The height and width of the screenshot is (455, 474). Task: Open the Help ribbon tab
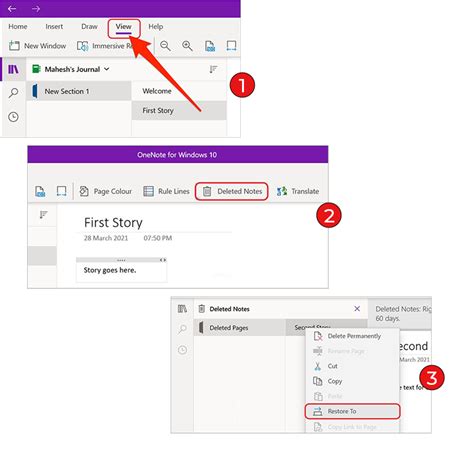(156, 27)
